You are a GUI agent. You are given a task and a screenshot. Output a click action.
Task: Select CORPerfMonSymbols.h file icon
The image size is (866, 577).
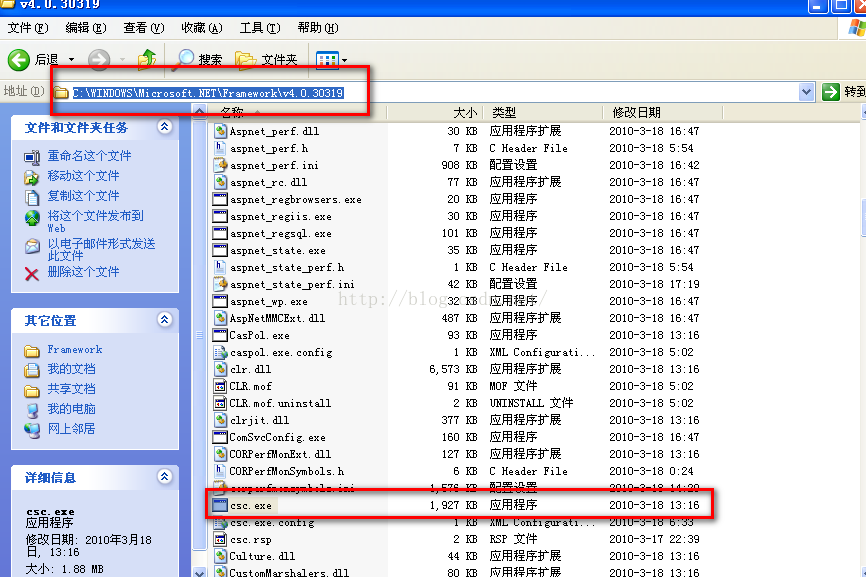coord(220,471)
